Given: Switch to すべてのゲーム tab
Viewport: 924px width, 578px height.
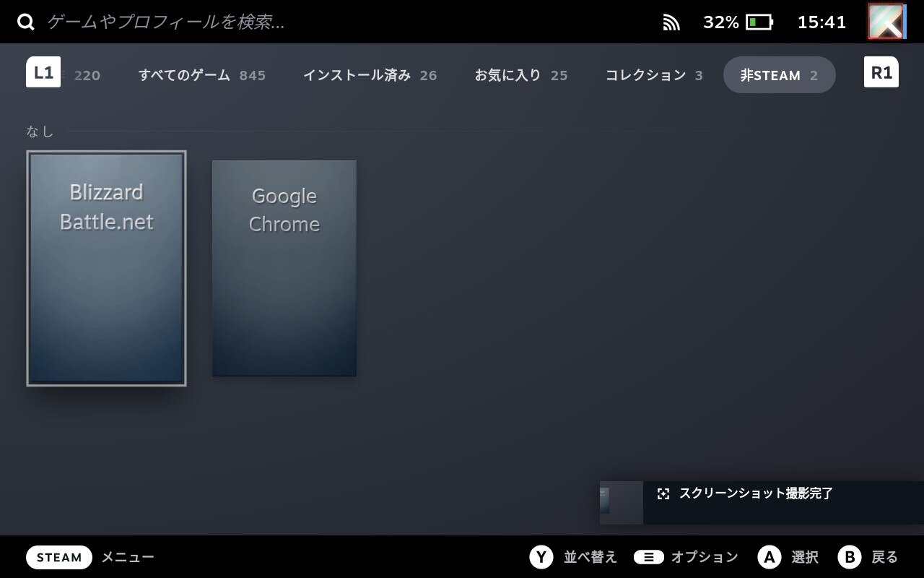Looking at the screenshot, I should 202,75.
